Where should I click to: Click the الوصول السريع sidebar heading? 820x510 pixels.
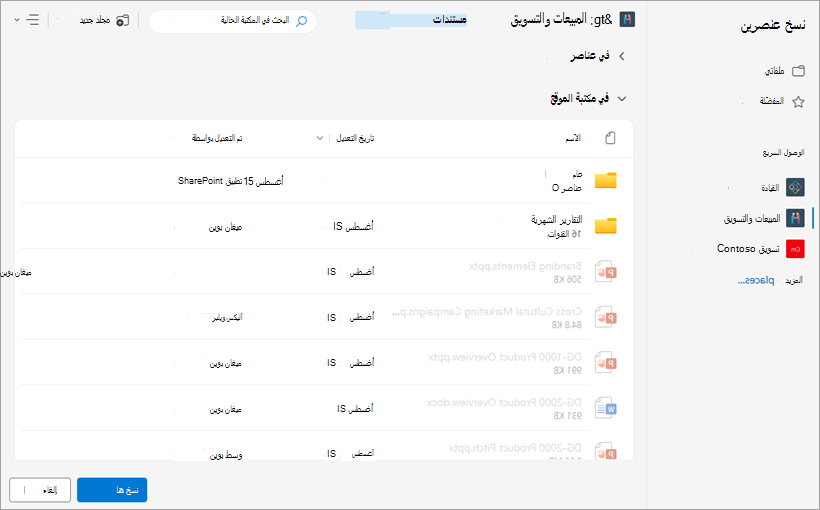783,153
